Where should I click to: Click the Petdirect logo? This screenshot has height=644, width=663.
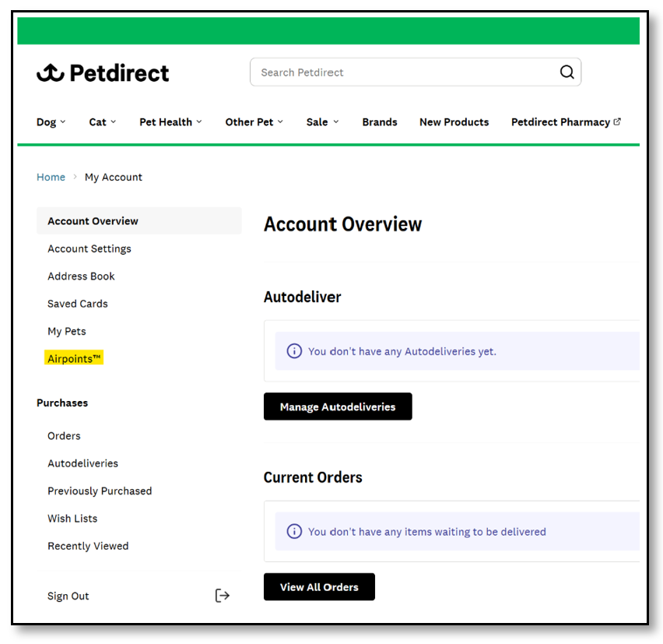pyautogui.click(x=103, y=72)
